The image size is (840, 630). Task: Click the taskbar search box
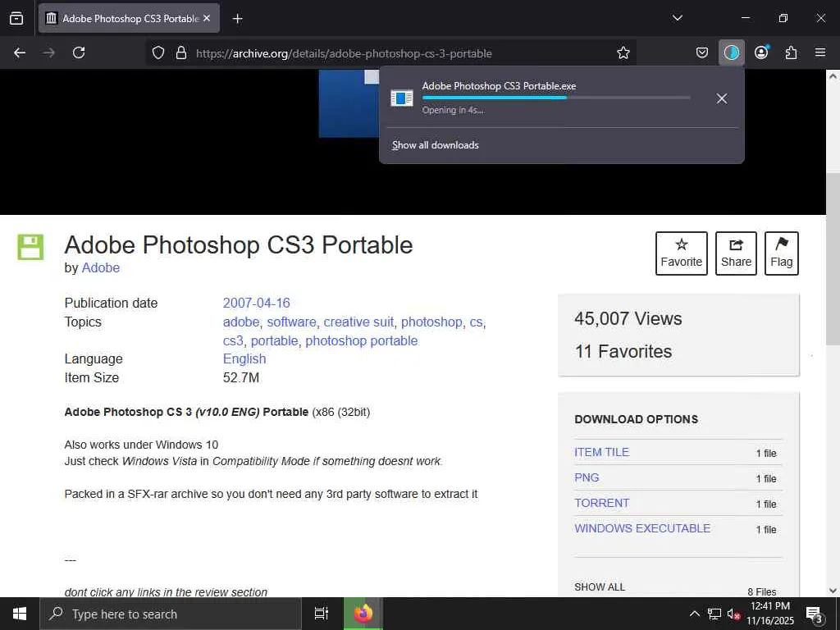(171, 614)
